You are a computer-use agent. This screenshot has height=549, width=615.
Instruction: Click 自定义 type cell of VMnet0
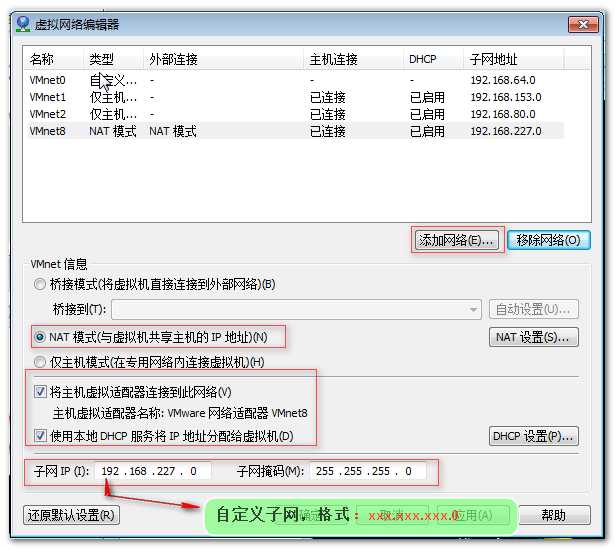point(113,80)
